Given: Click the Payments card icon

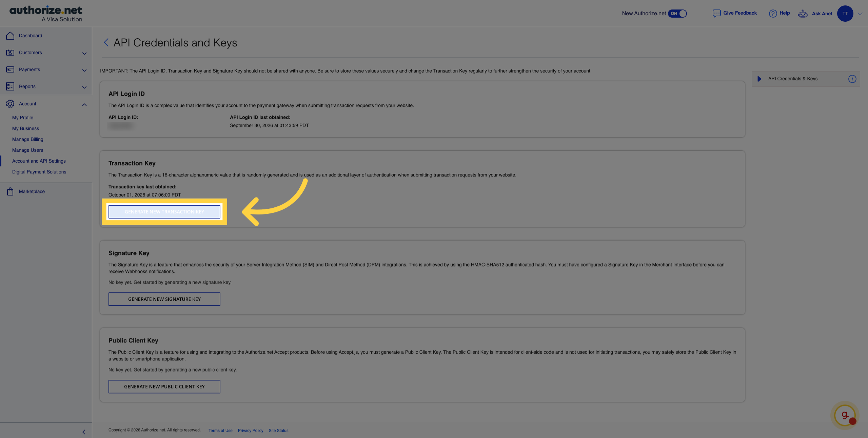Looking at the screenshot, I should point(10,69).
